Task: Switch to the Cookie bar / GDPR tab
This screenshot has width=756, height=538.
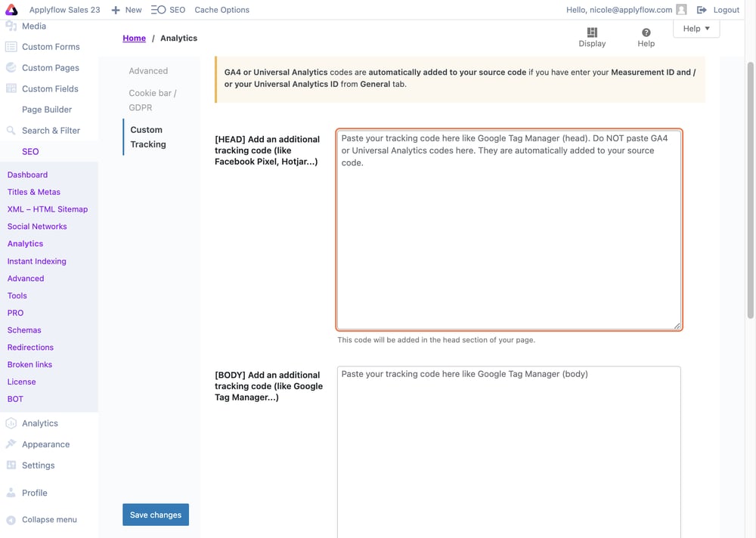Action: click(x=153, y=100)
